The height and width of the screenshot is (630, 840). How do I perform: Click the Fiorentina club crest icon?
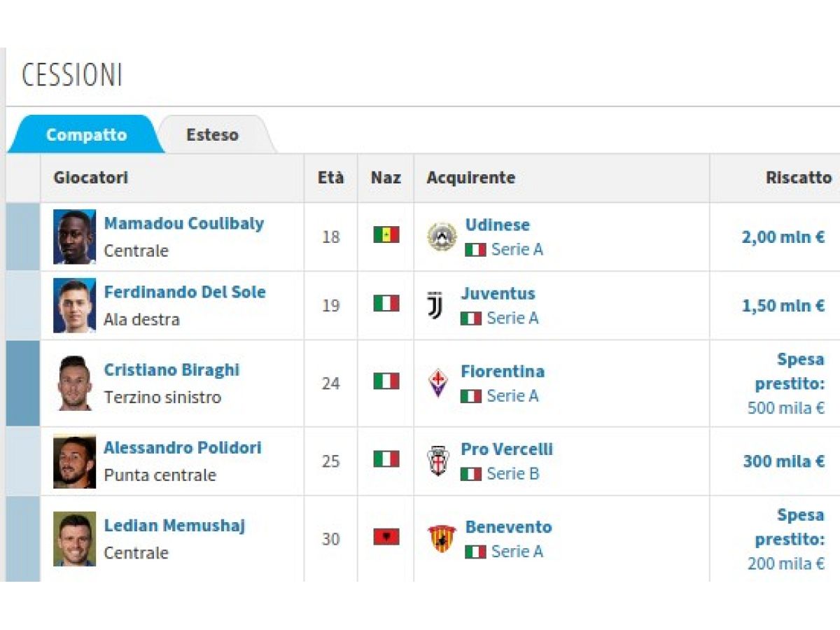pyautogui.click(x=438, y=383)
